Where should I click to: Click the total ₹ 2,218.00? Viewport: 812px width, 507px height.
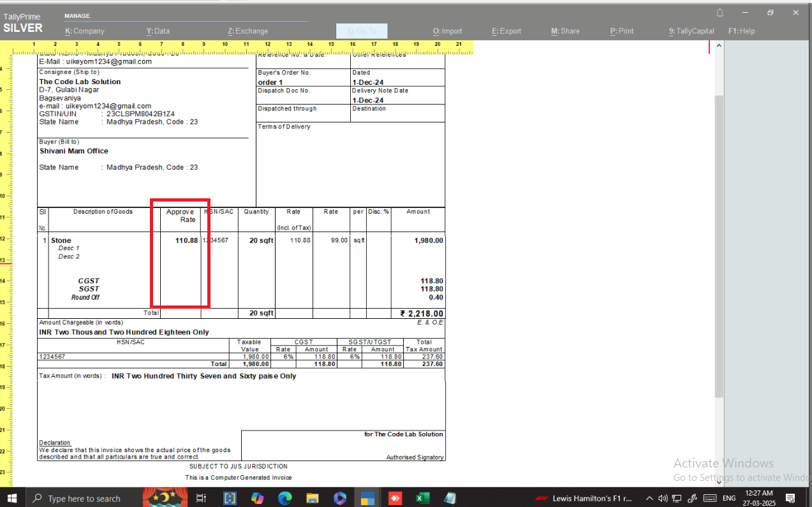coord(422,313)
